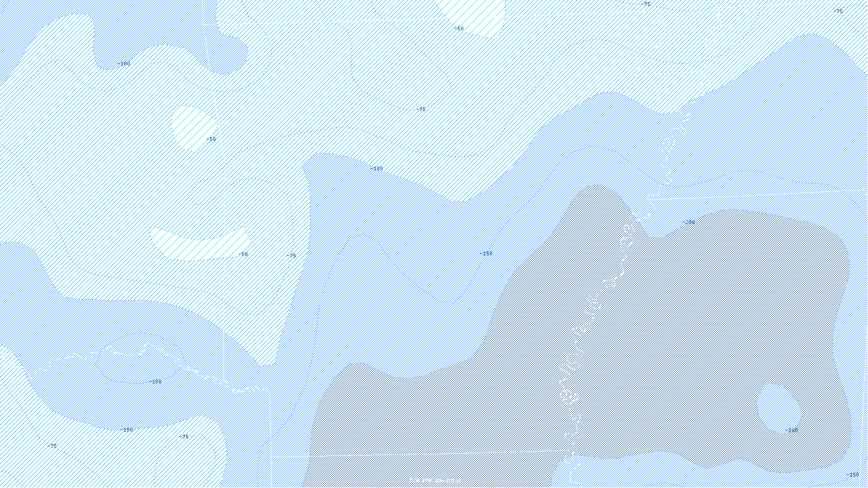Select the -200 label beside the white dotted coastline
The height and width of the screenshot is (488, 868).
click(x=688, y=222)
